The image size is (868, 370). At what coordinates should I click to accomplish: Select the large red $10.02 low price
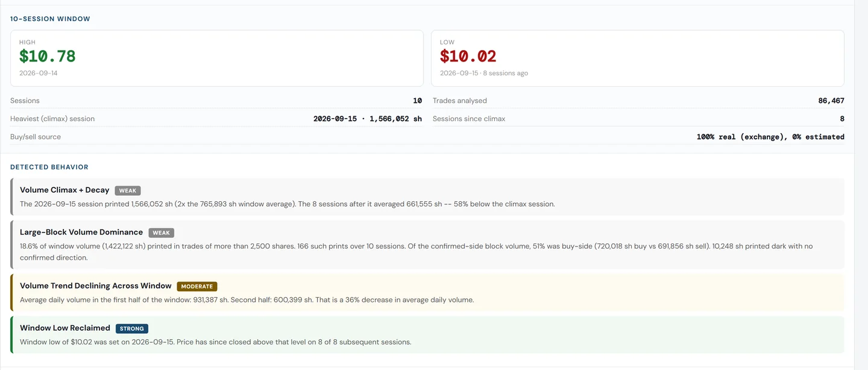coord(468,56)
